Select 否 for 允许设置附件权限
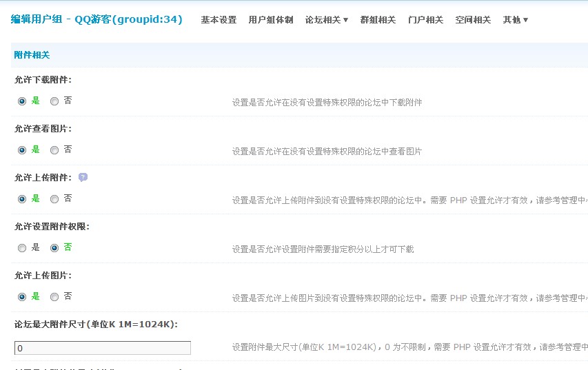The height and width of the screenshot is (370, 588). click(x=54, y=248)
